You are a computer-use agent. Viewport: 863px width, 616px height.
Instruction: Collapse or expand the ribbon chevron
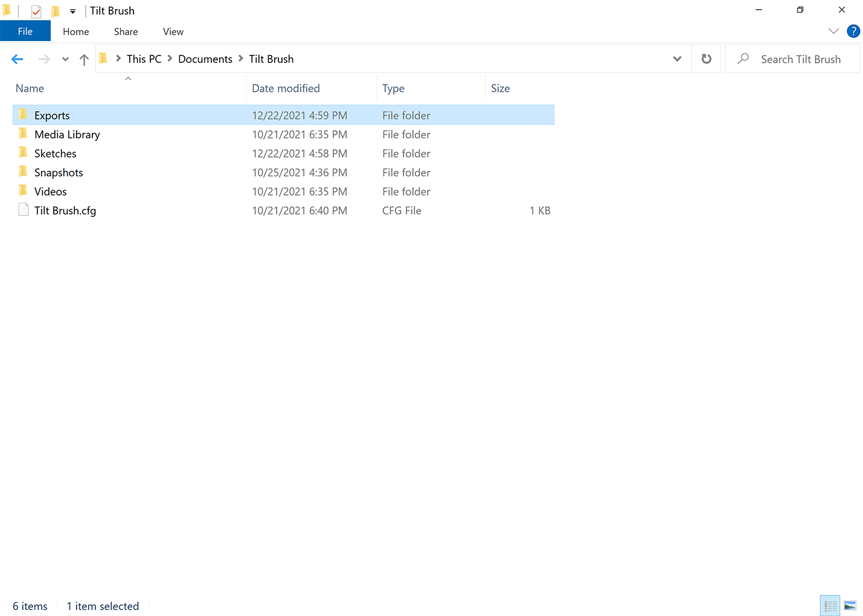[833, 31]
